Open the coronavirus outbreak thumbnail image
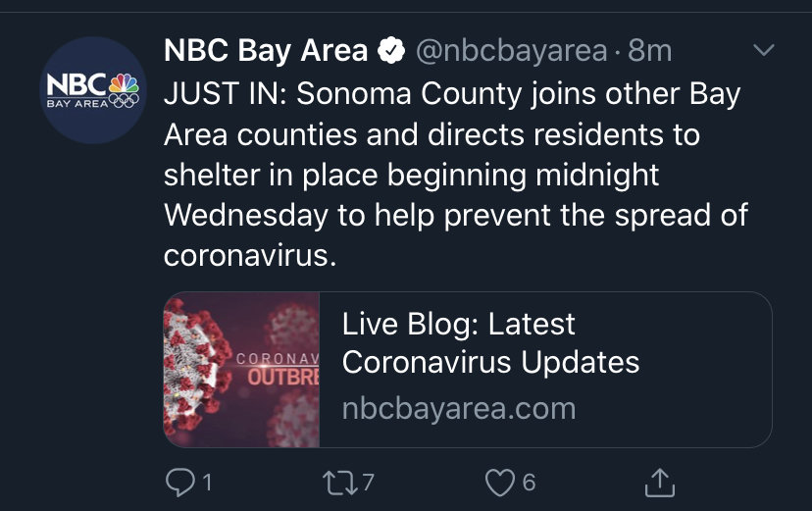Viewport: 812px width, 511px height. (x=242, y=370)
